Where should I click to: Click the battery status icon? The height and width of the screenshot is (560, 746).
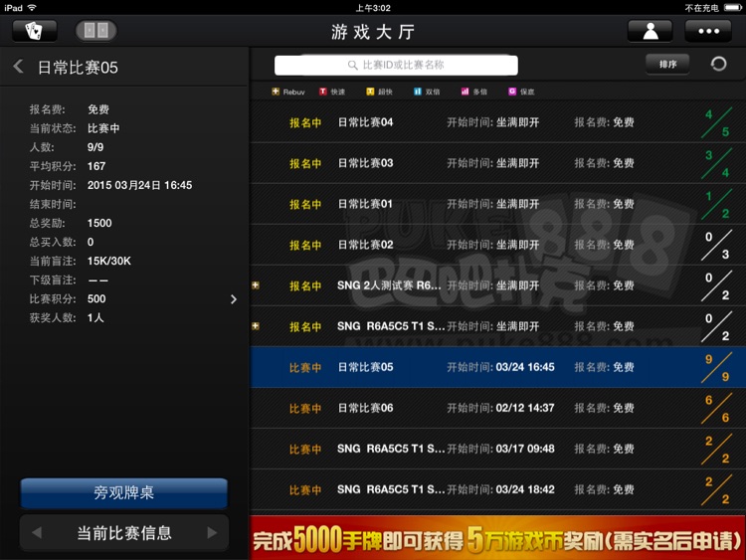(x=732, y=8)
